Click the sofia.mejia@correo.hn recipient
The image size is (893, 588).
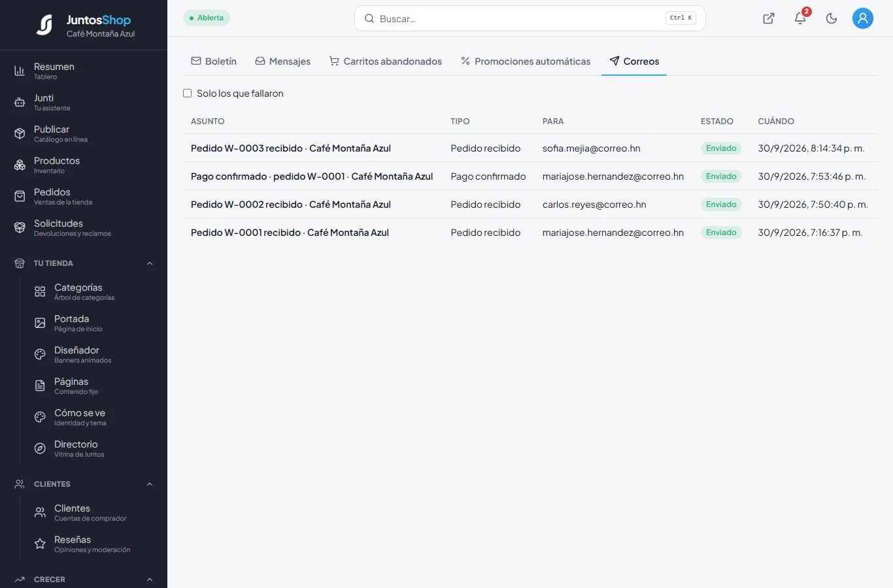point(592,148)
